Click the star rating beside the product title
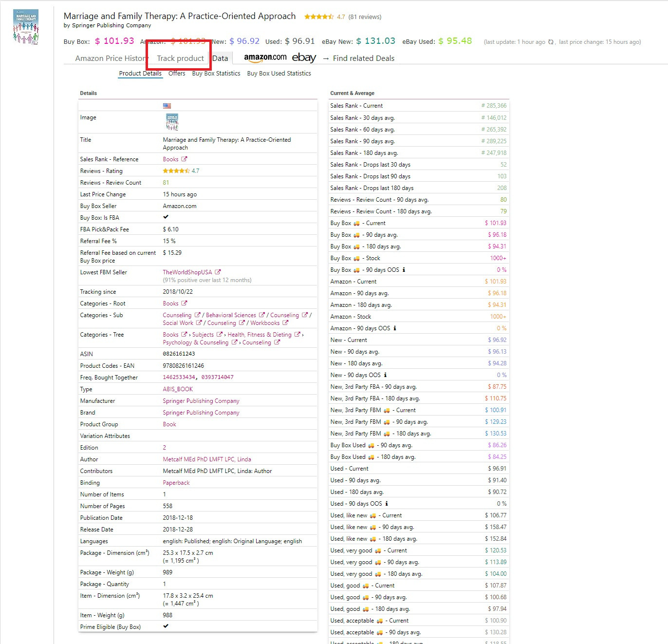 click(x=319, y=17)
